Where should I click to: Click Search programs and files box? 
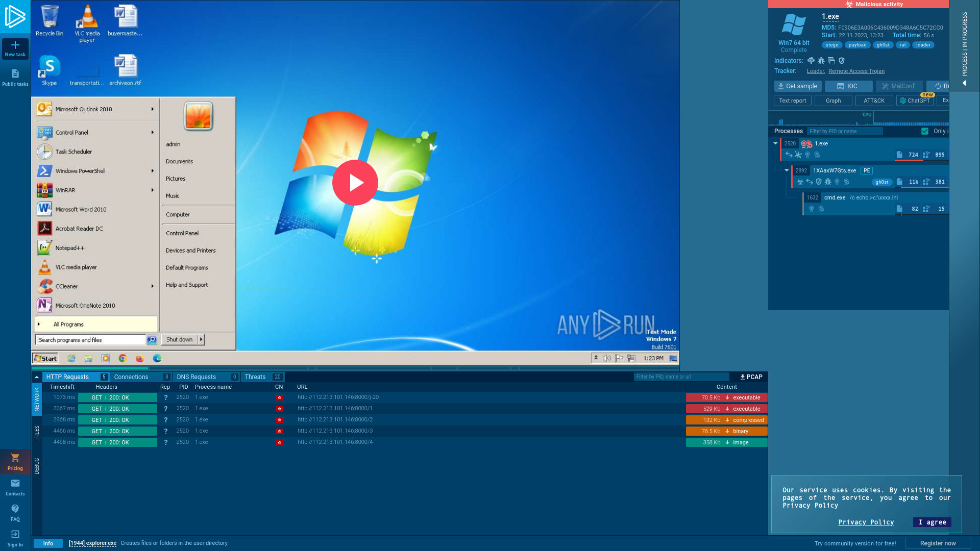90,340
